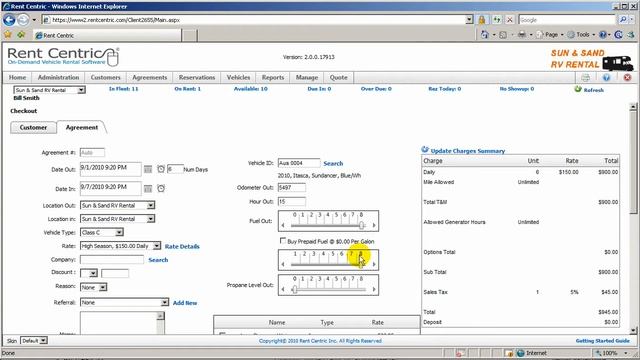Open the Date In calendar picker
Viewport: 640px width, 360px height.
pos(148,189)
